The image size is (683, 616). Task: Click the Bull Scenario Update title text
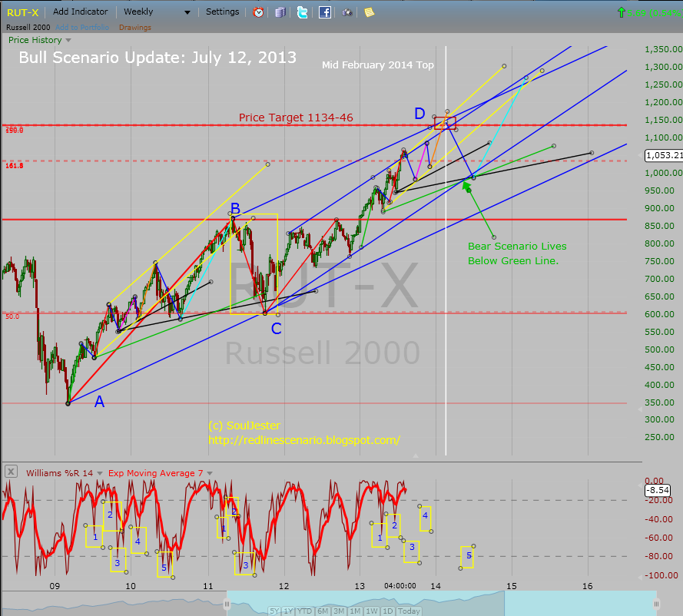157,58
